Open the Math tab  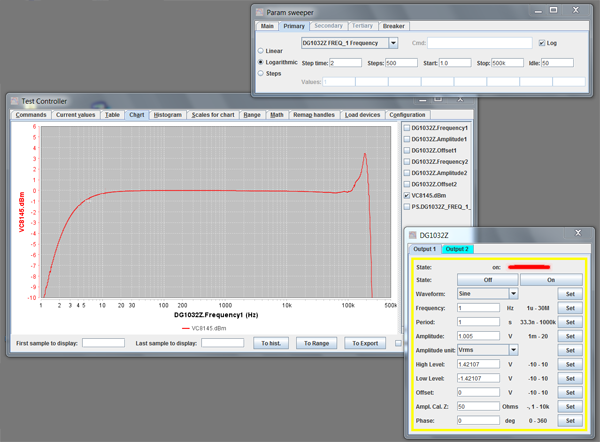coord(277,115)
